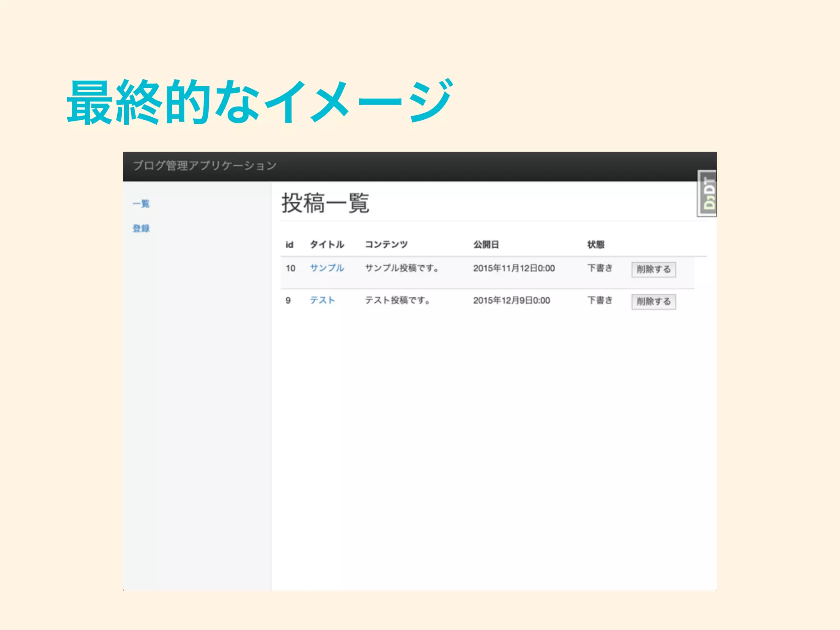This screenshot has height=630, width=840.
Task: Select 下書き status in サンプル row
Action: click(x=600, y=268)
